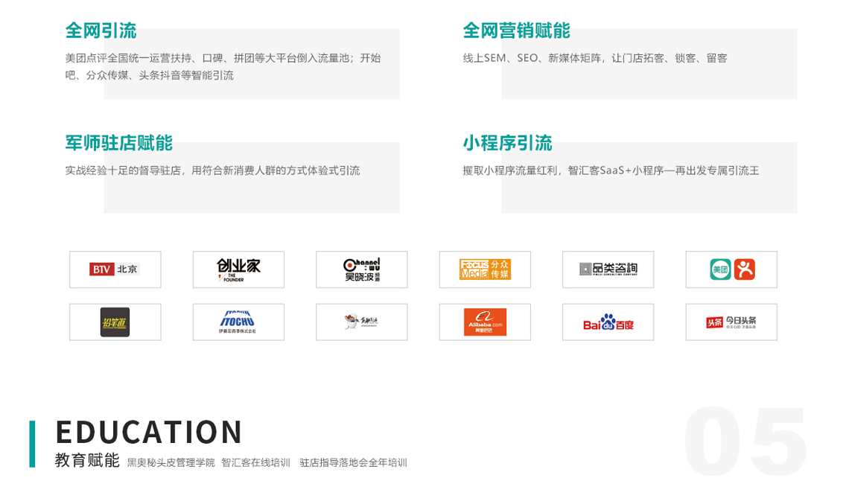Open the Baidu 百度 logo
The image size is (849, 504).
[x=608, y=323]
